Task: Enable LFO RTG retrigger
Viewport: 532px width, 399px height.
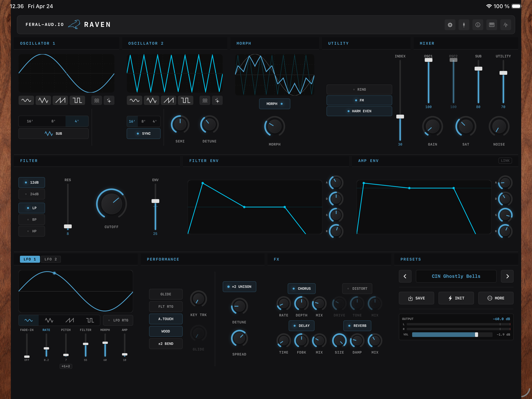Action: [x=118, y=320]
